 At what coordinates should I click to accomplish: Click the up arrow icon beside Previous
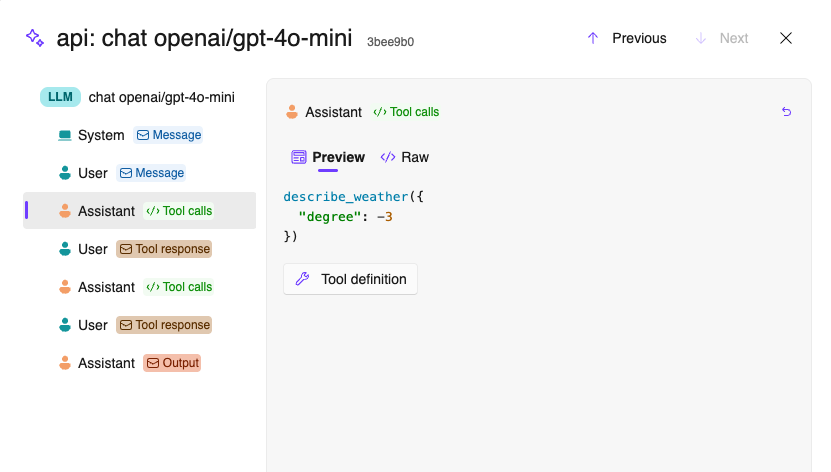(x=593, y=38)
